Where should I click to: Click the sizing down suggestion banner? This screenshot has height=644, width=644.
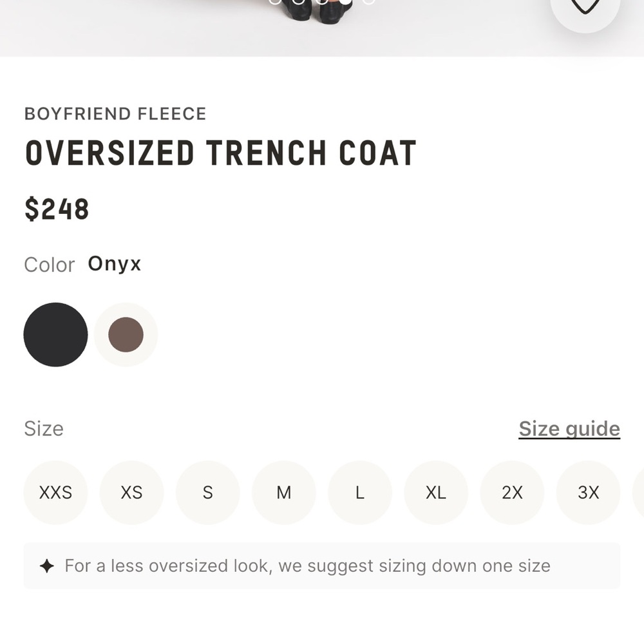[x=322, y=565]
